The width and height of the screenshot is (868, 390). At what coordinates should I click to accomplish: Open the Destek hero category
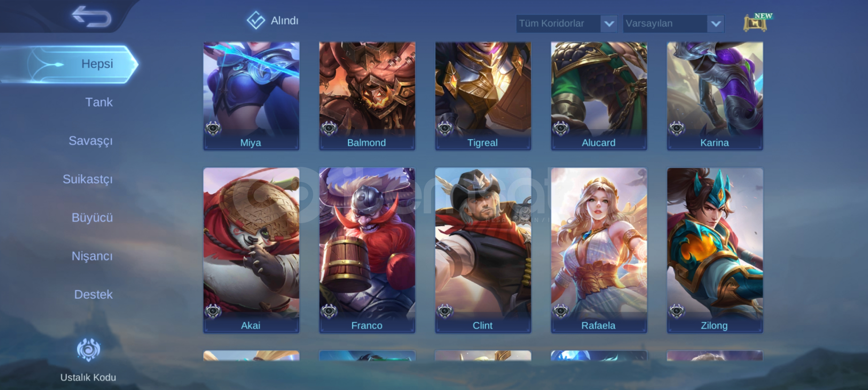[93, 294]
